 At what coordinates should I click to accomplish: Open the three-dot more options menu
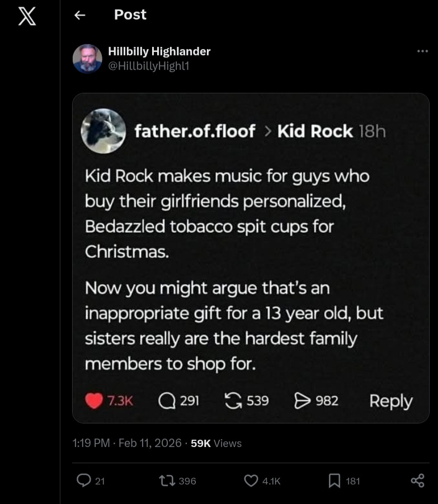pos(422,51)
